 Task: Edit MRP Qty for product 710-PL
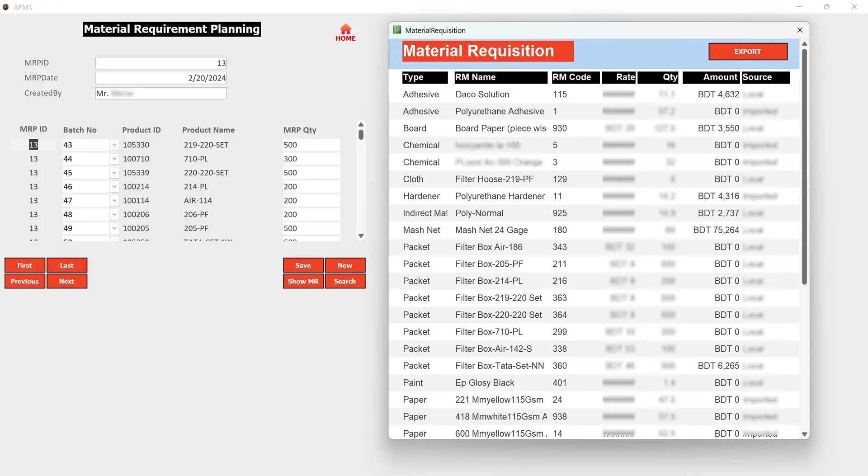tap(311, 159)
